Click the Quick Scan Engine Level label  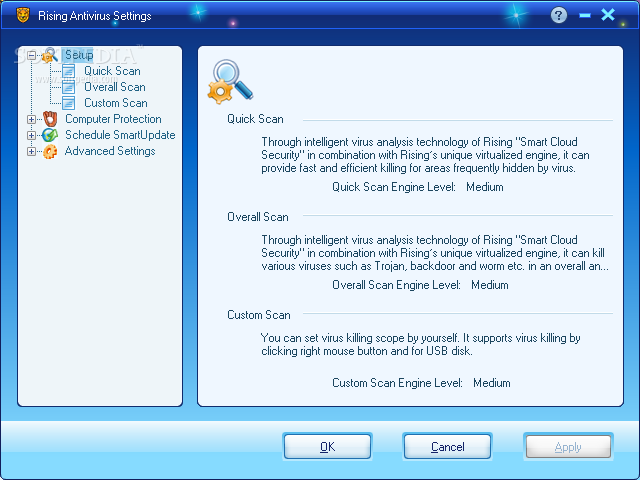pyautogui.click(x=393, y=187)
